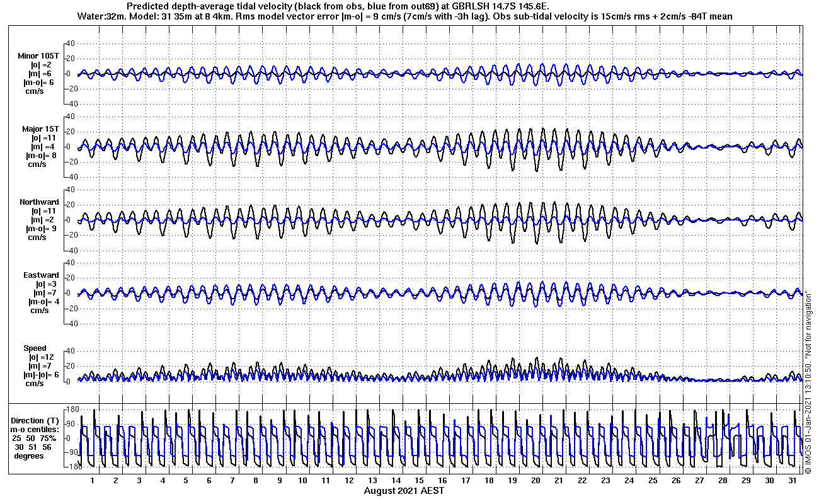
Task: Click '|m-o|= 4' in the Eastward panel
Action: tap(42, 302)
